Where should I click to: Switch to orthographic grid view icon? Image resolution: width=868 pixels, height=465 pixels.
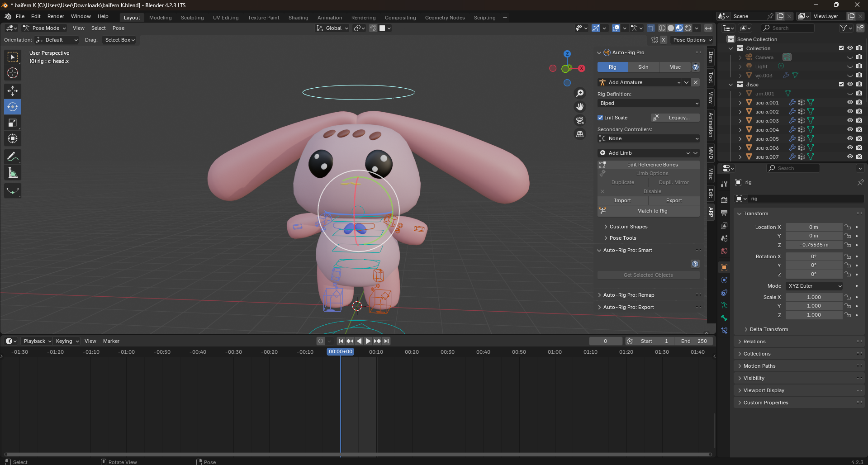580,134
